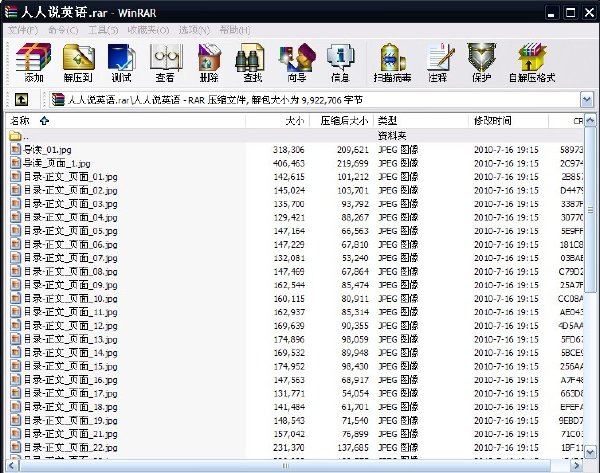Viewport: 600px width, 473px height.
Task: Click file icon of 导读_页面_1.jpg
Action: point(16,163)
